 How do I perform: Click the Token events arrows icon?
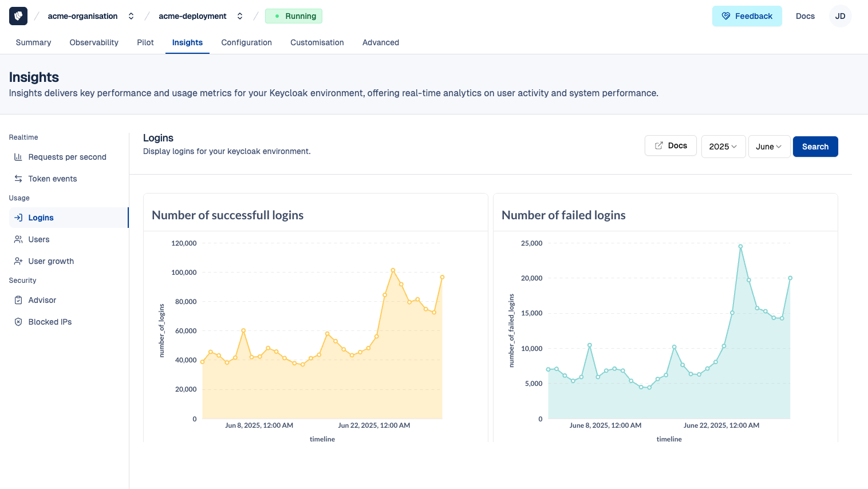tap(18, 179)
